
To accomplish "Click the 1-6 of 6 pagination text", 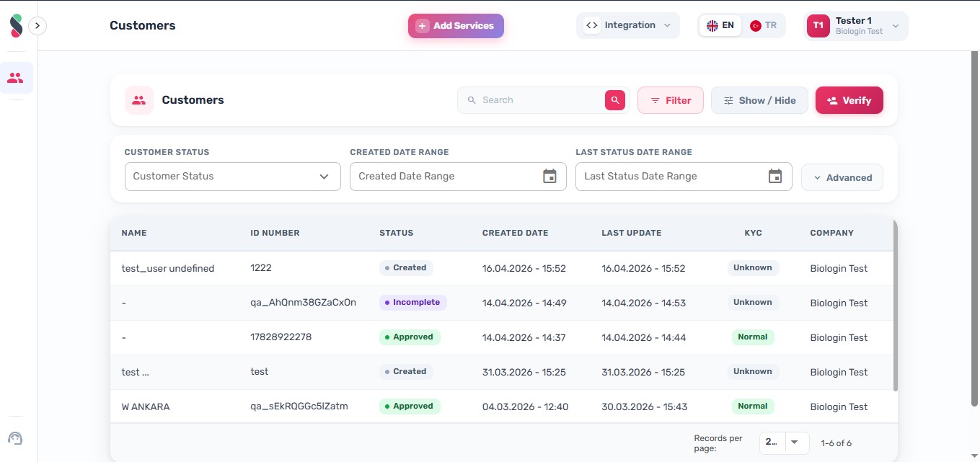I will (836, 443).
